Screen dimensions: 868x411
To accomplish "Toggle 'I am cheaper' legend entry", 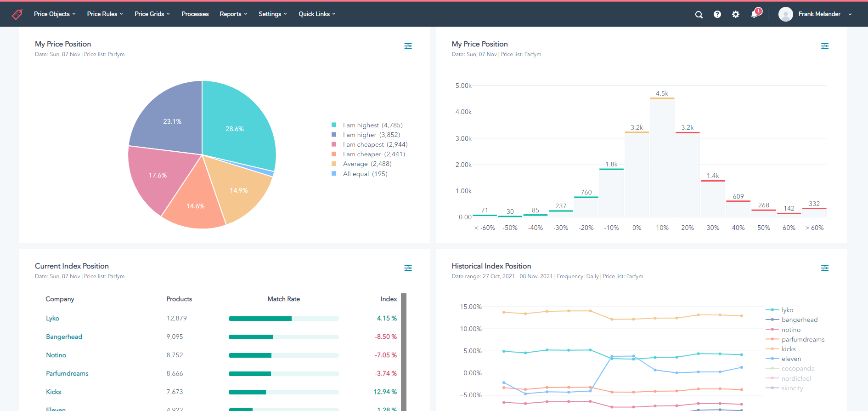I will click(x=368, y=154).
